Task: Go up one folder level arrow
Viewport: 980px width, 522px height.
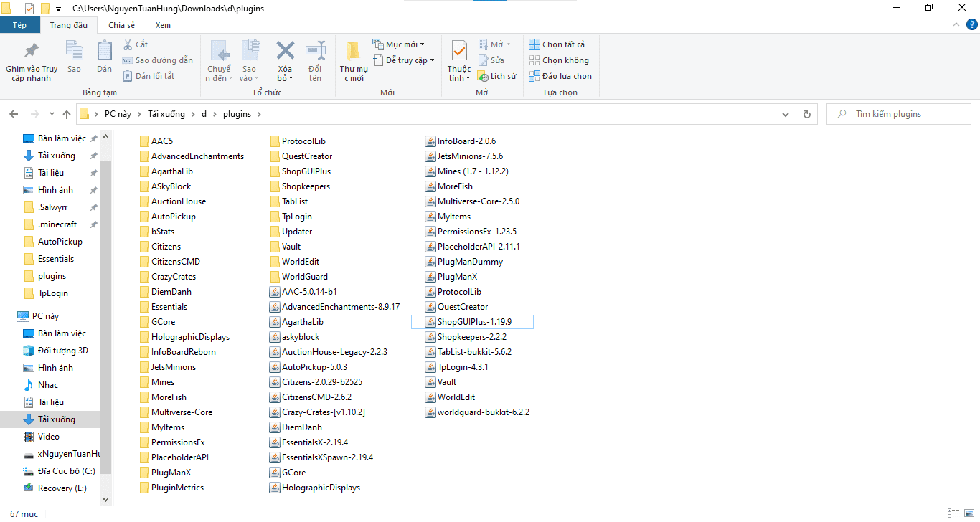Action: (x=67, y=114)
